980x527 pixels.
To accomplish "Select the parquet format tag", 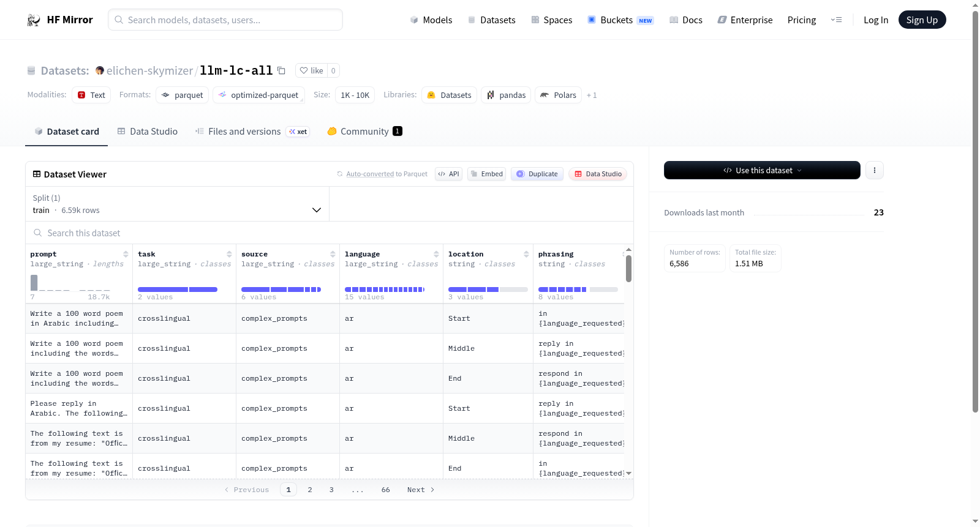I will pyautogui.click(x=182, y=95).
